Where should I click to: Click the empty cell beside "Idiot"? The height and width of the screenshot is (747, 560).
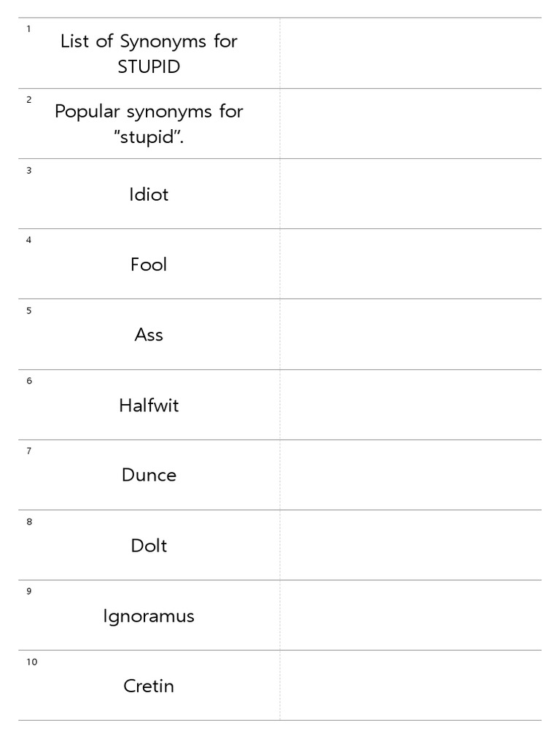click(411, 194)
